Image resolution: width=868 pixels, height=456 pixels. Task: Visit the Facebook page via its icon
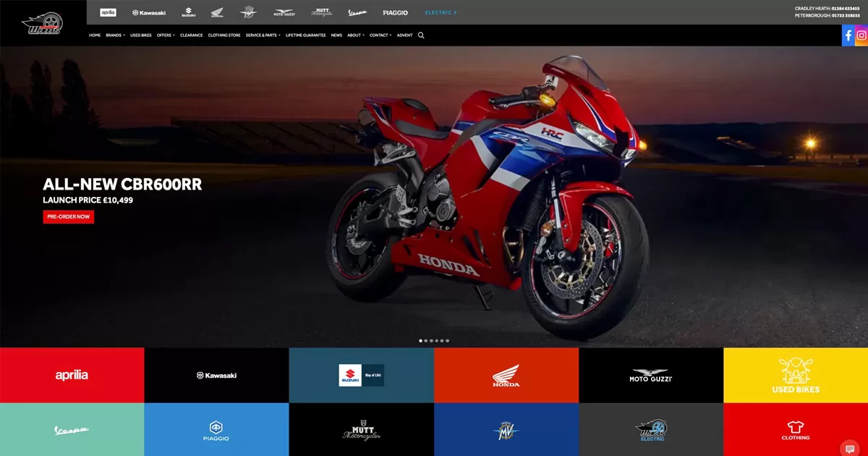(848, 35)
